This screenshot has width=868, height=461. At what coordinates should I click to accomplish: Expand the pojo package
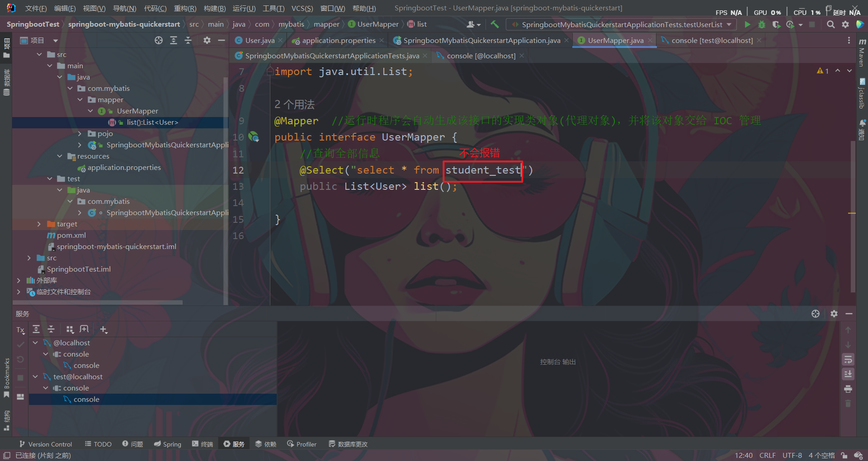[x=80, y=133]
